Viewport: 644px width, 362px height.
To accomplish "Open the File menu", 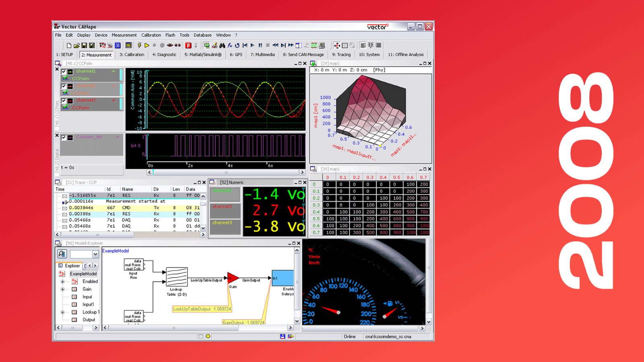I will pos(58,35).
